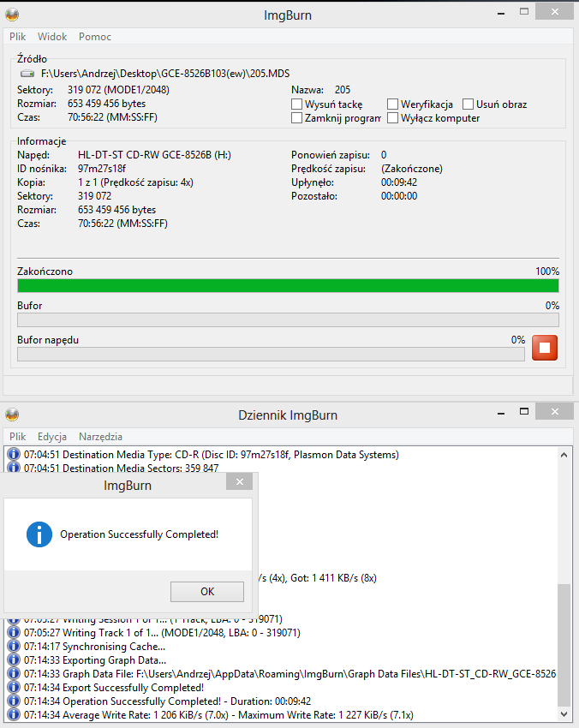Click info icon on Graph Data File row
579x728 pixels.
(14, 674)
